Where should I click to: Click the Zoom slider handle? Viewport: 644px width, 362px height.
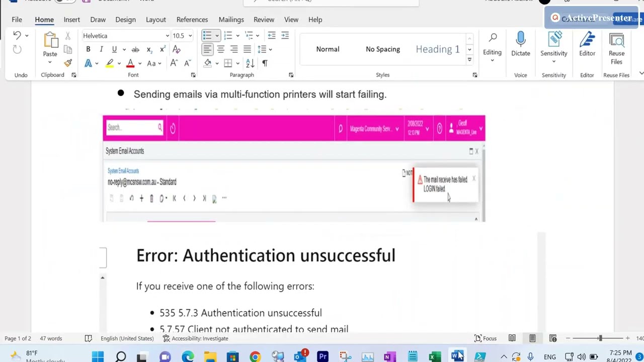click(x=600, y=338)
